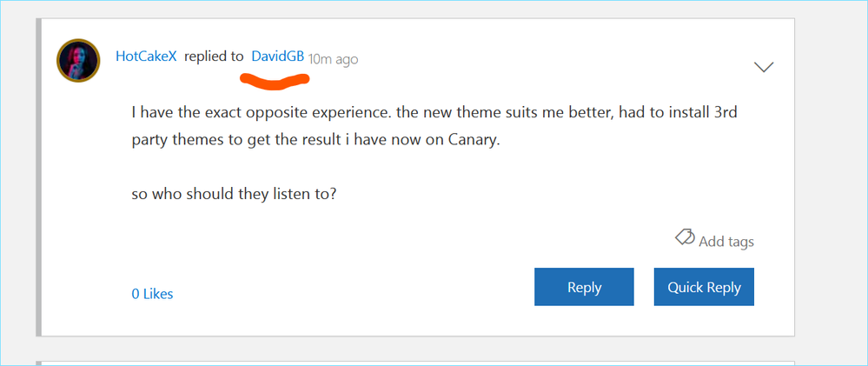Click the 10m ago timestamp
Image resolution: width=868 pixels, height=366 pixels.
coord(334,59)
